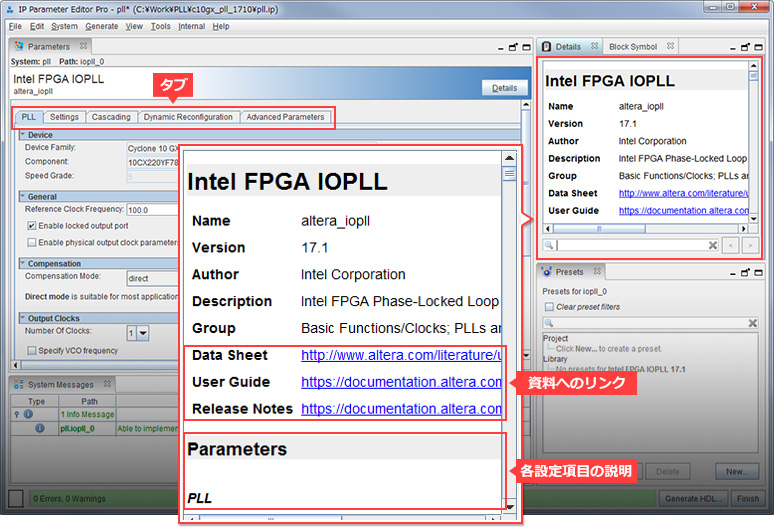
Task: Maximize the Details panel
Action: (758, 47)
